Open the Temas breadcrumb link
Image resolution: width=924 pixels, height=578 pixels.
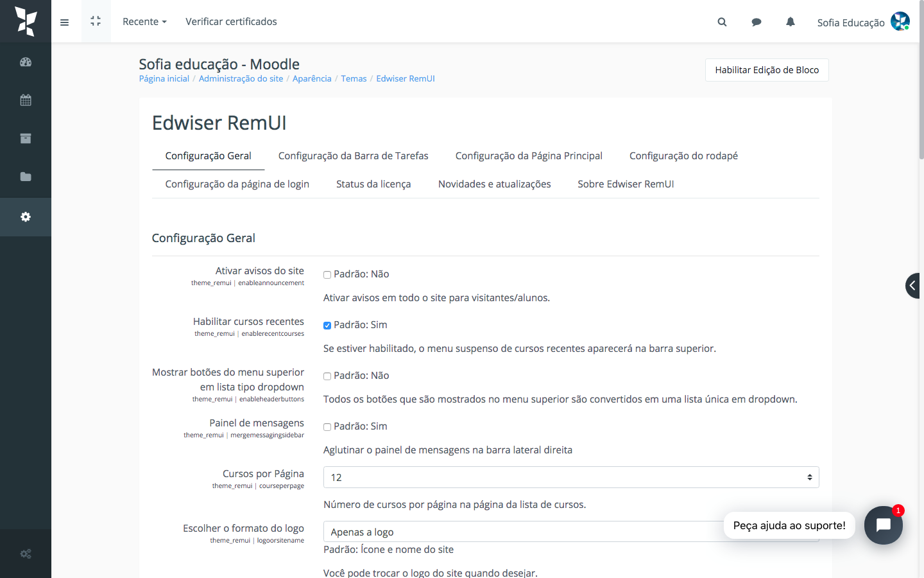point(354,78)
